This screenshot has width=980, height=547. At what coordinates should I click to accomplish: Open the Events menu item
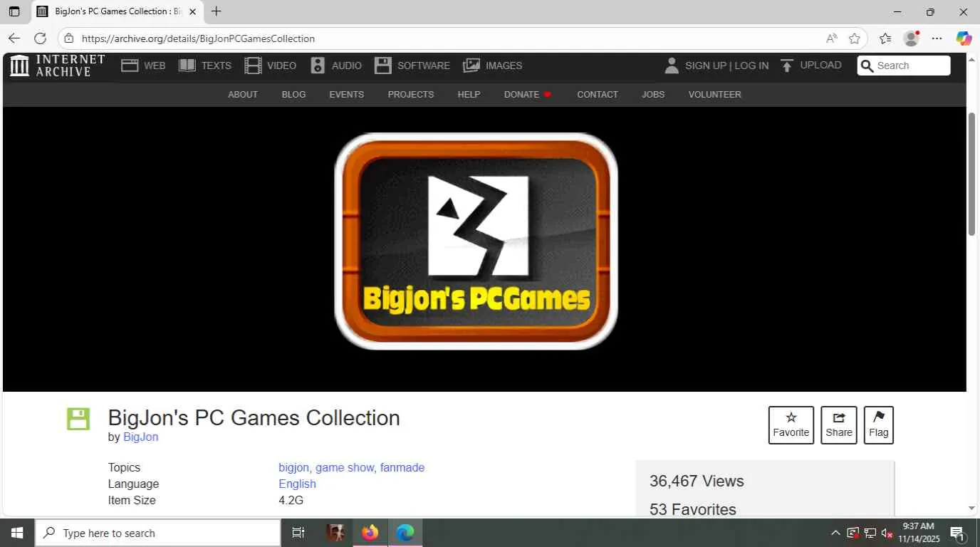coord(347,94)
